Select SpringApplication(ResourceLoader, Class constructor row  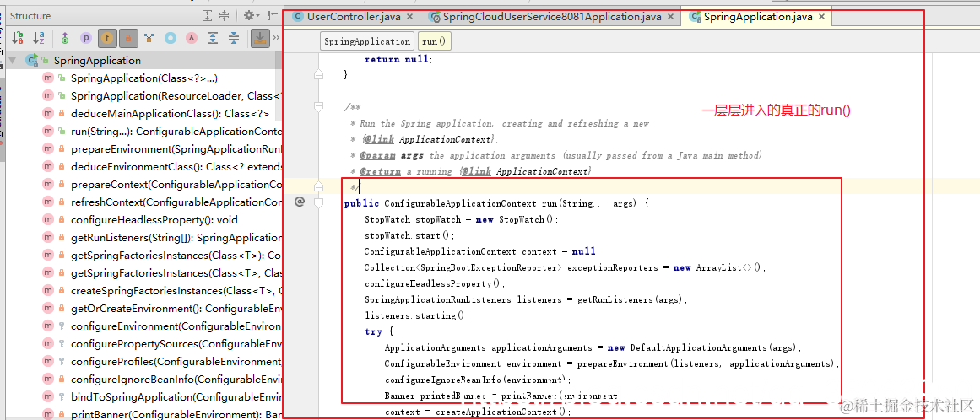click(x=176, y=96)
